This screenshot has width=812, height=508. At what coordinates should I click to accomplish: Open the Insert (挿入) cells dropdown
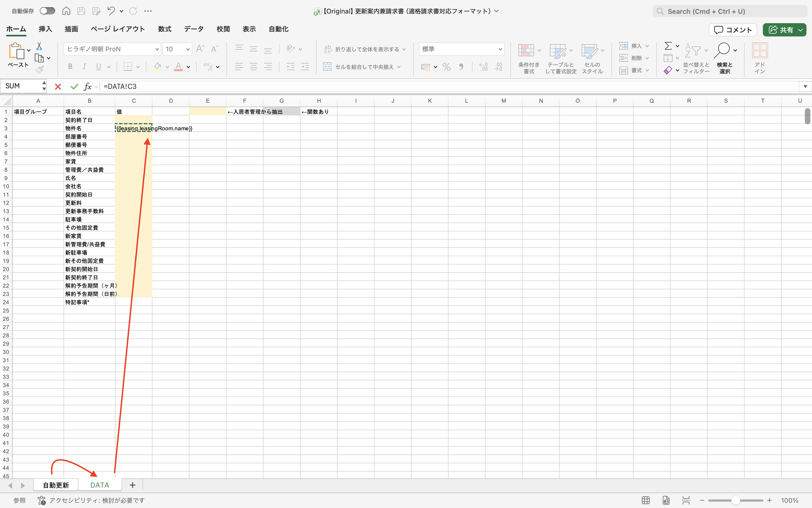(x=634, y=46)
